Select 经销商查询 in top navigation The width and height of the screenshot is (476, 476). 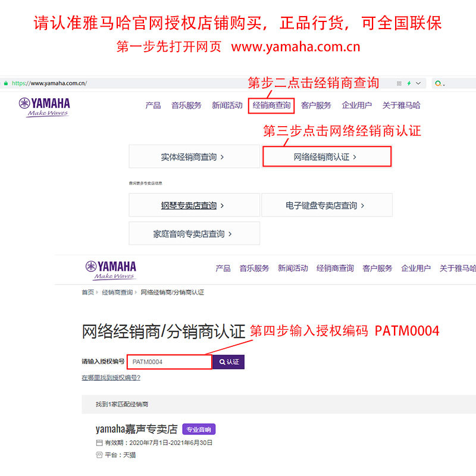pyautogui.click(x=271, y=105)
